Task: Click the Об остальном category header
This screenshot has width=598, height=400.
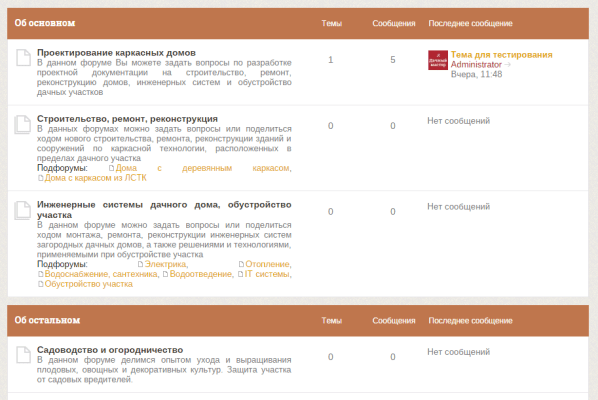Action: [x=47, y=320]
